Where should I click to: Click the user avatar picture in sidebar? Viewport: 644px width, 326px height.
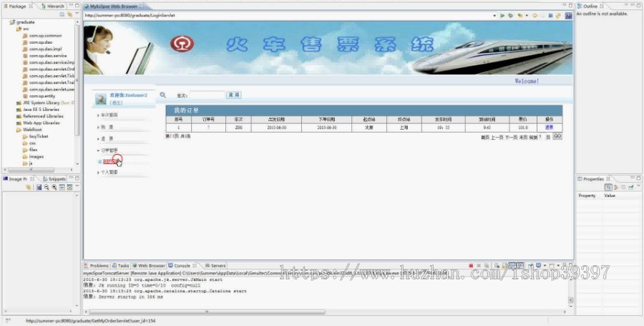pos(101,99)
